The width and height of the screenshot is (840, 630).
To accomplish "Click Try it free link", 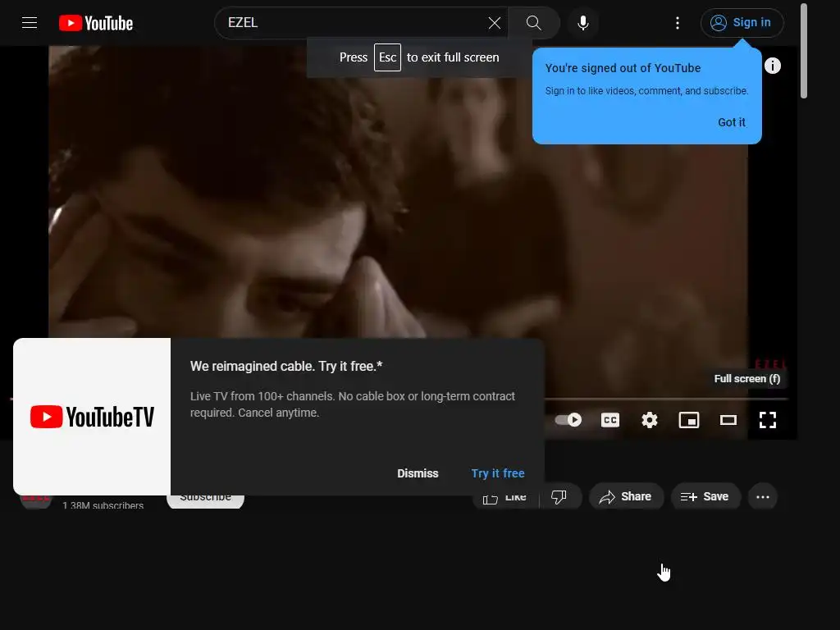I will [x=498, y=473].
